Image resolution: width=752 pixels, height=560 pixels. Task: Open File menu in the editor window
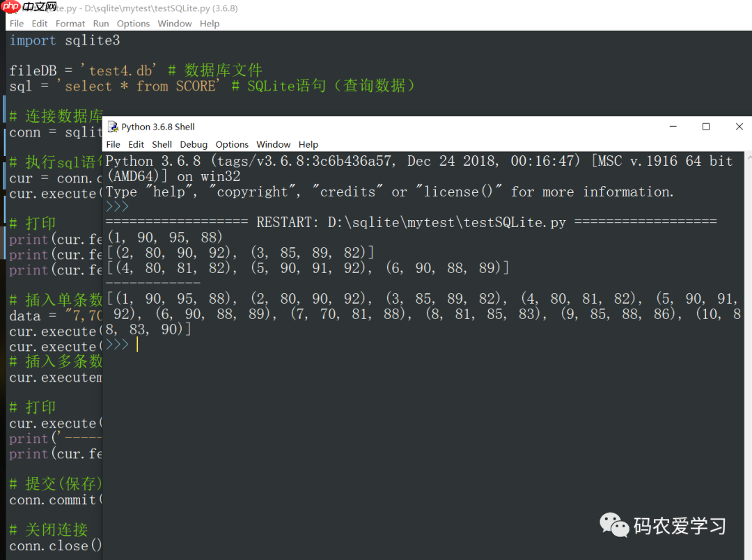pyautogui.click(x=16, y=24)
